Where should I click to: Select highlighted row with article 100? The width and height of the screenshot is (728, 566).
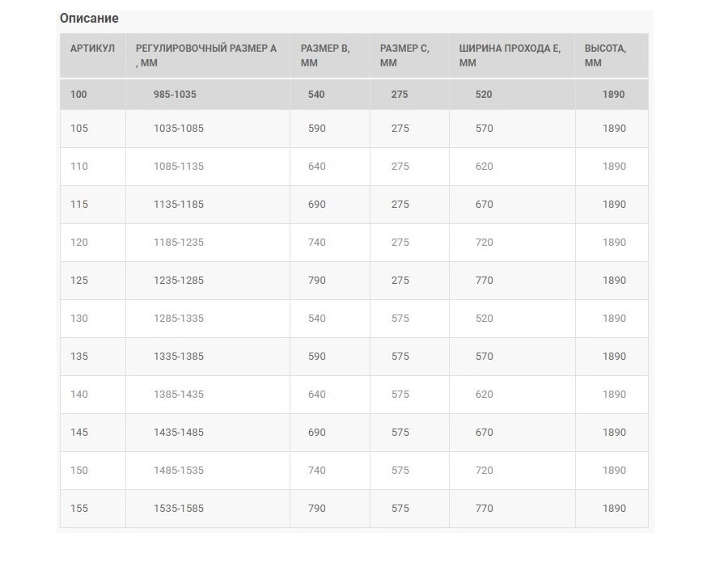click(354, 95)
